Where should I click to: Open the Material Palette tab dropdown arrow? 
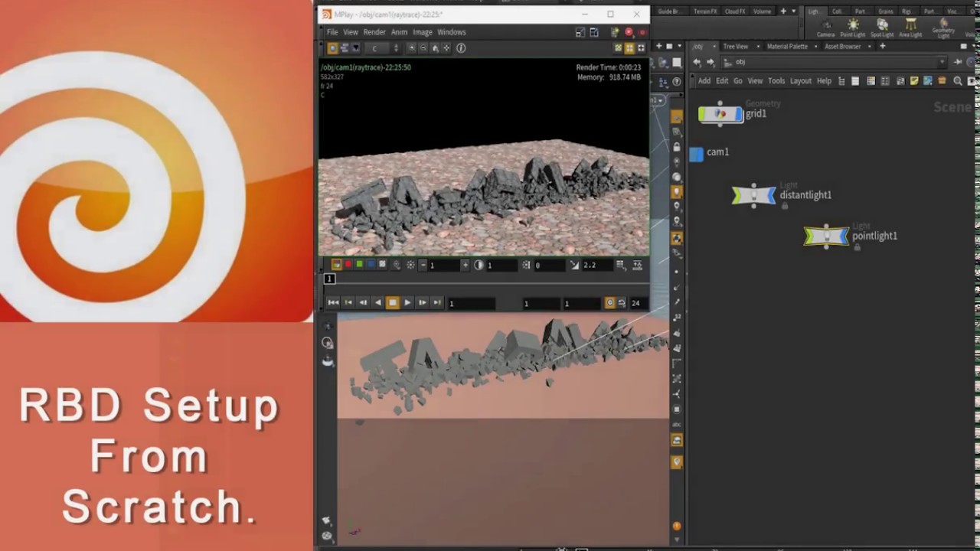tap(815, 47)
